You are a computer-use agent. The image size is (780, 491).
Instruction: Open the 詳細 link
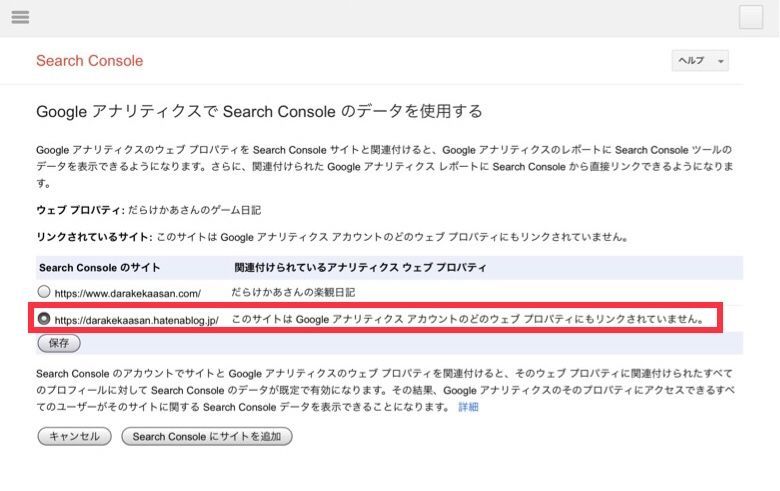468,407
